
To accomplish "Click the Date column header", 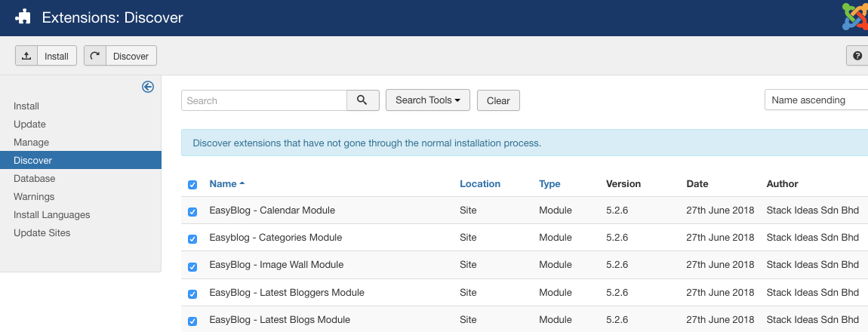I will tap(697, 183).
